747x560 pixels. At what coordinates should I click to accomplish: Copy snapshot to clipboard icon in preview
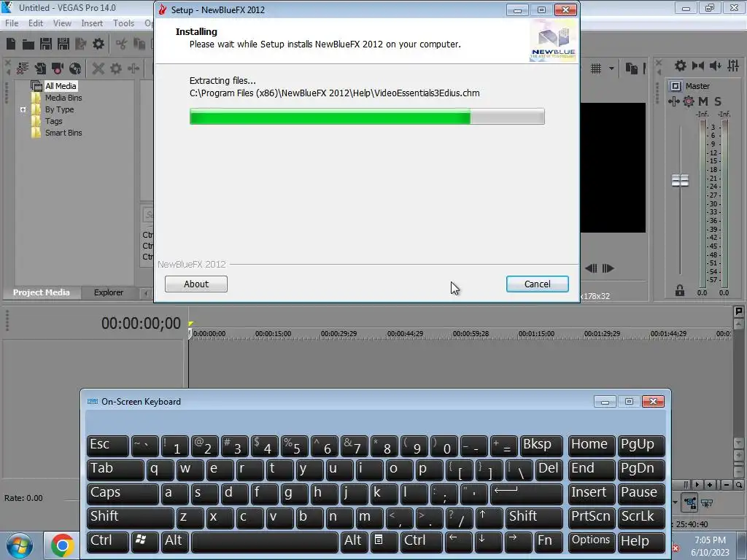pos(631,69)
